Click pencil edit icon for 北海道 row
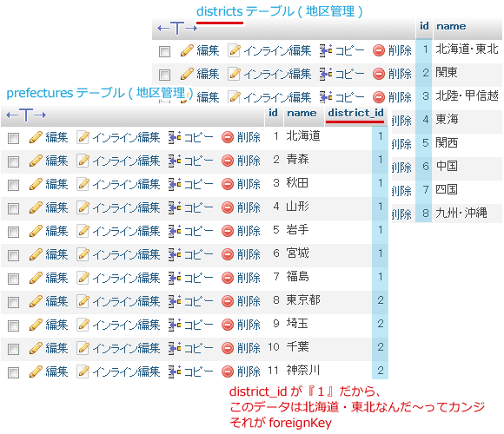The height and width of the screenshot is (434, 504). [36, 138]
